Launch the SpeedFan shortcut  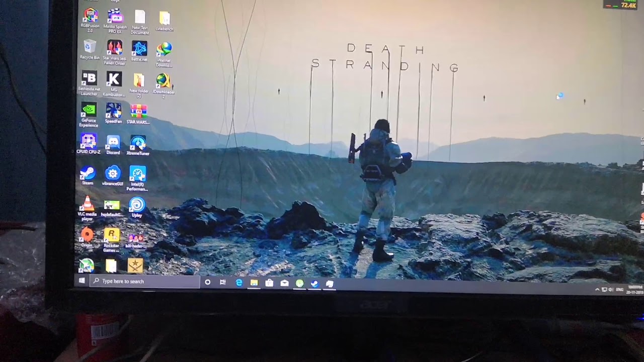113,113
